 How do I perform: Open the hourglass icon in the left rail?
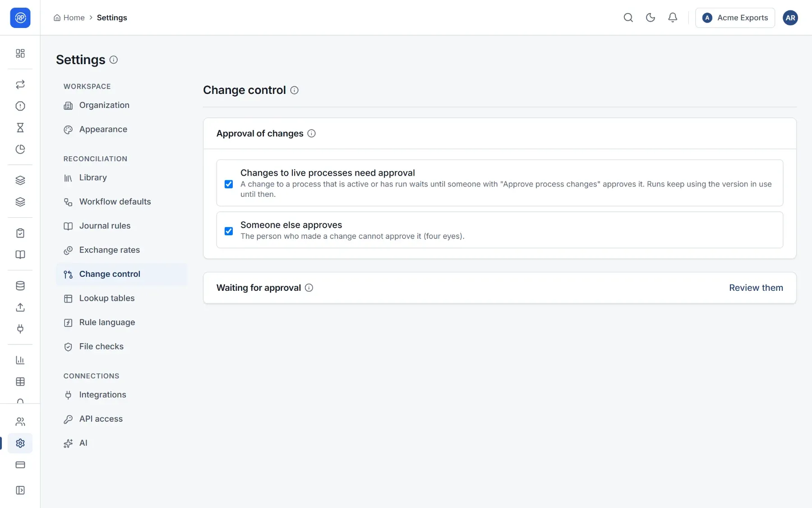pos(20,128)
